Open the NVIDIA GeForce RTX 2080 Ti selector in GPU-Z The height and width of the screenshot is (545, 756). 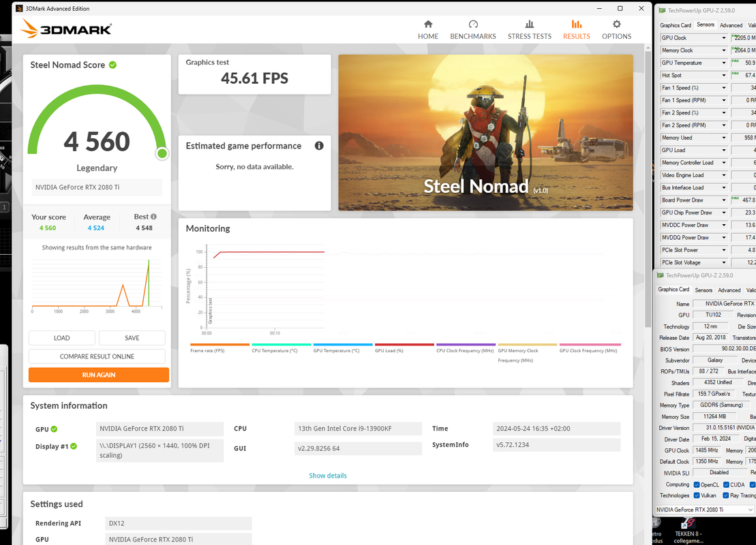pyautogui.click(x=705, y=510)
